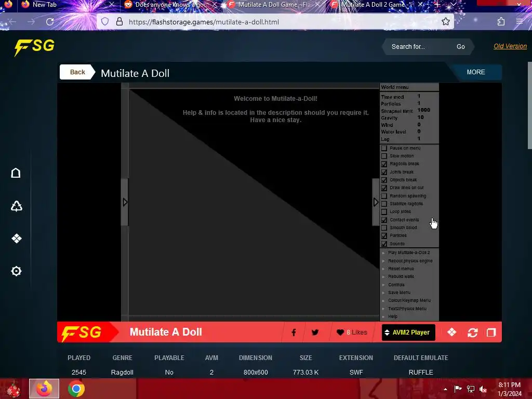Click the MORE button

click(x=476, y=72)
